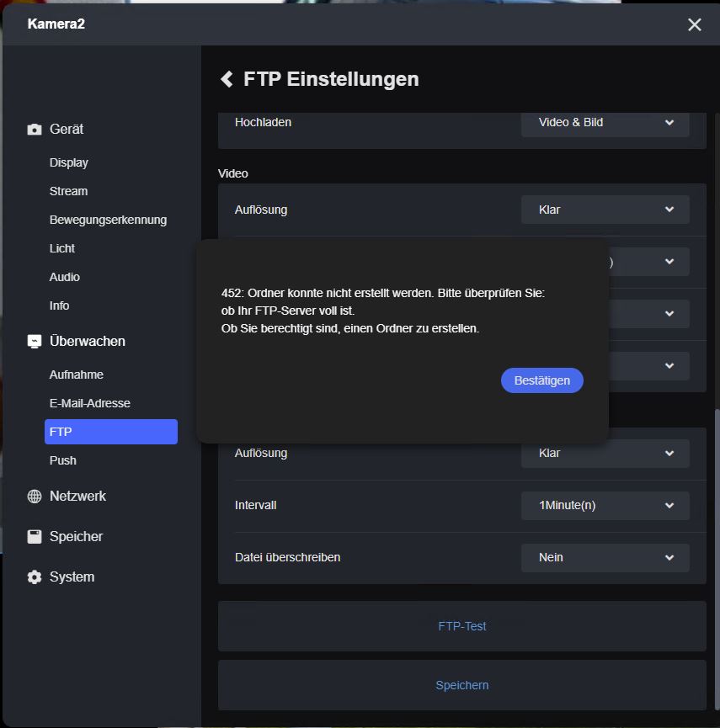Select the FTP menu item
This screenshot has width=720, height=728.
[110, 432]
